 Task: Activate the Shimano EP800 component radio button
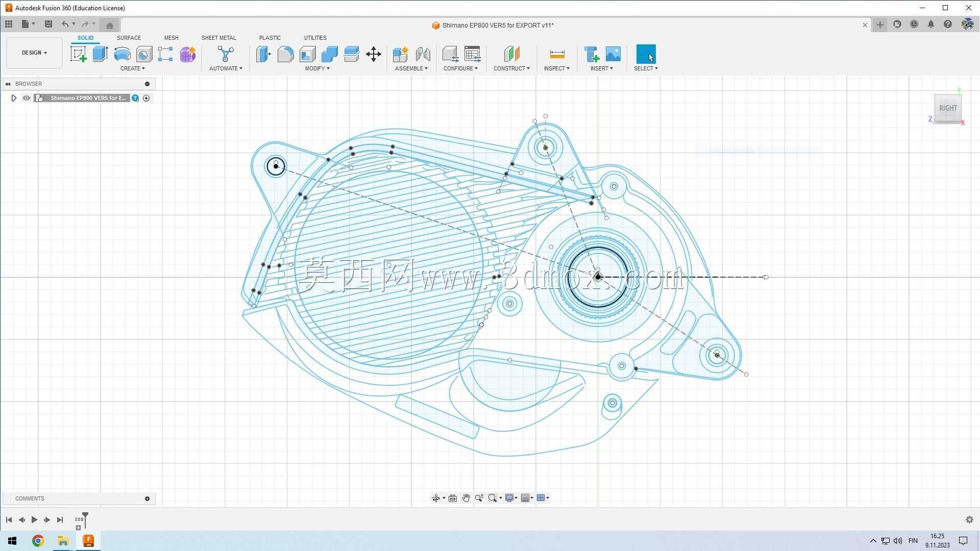pyautogui.click(x=146, y=98)
